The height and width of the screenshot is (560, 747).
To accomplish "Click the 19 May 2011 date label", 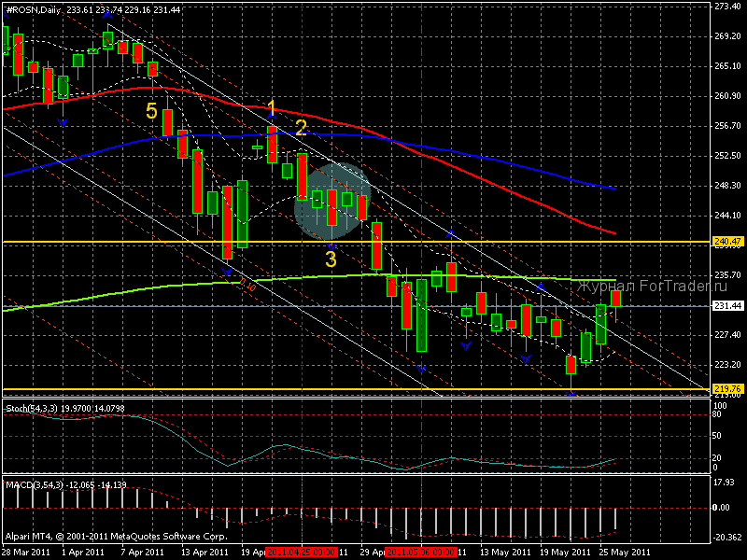I will [565, 552].
